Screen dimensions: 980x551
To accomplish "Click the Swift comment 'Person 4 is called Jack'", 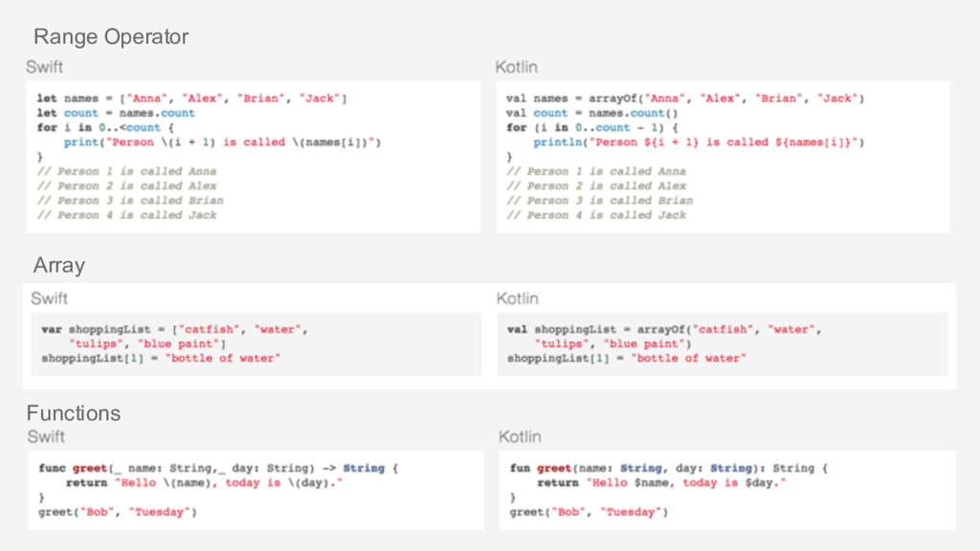I will 127,215.
